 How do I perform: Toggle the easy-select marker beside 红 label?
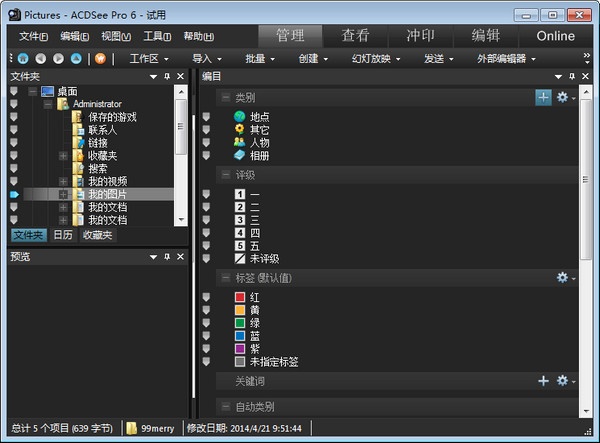click(x=206, y=298)
